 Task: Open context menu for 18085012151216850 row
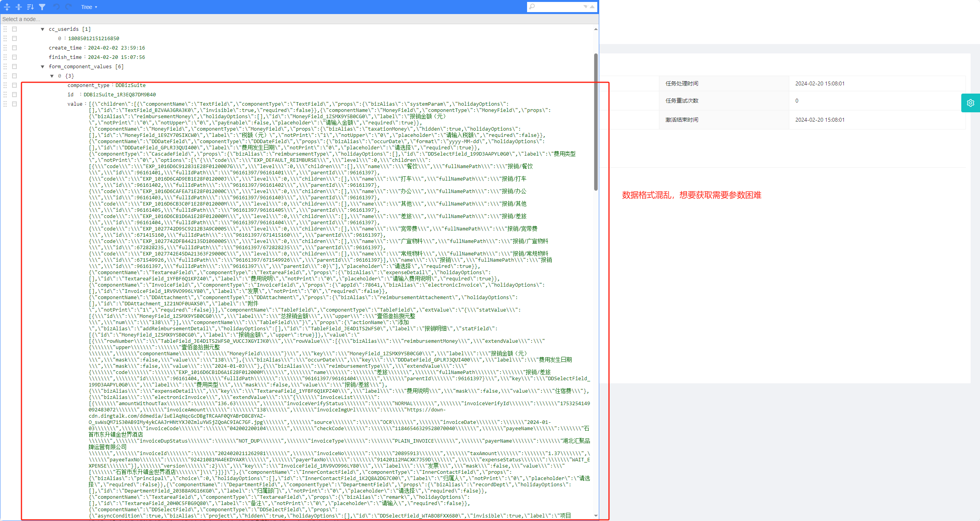pos(14,39)
